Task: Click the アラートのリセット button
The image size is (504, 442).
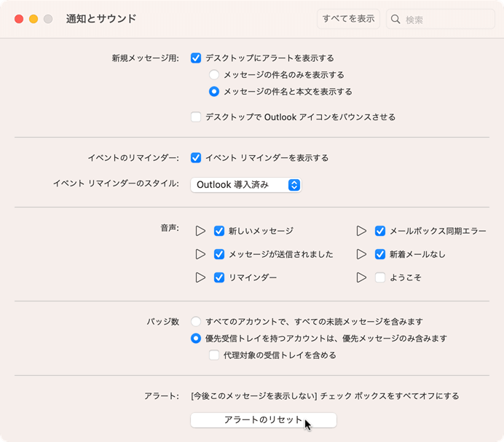Action: pyautogui.click(x=263, y=420)
